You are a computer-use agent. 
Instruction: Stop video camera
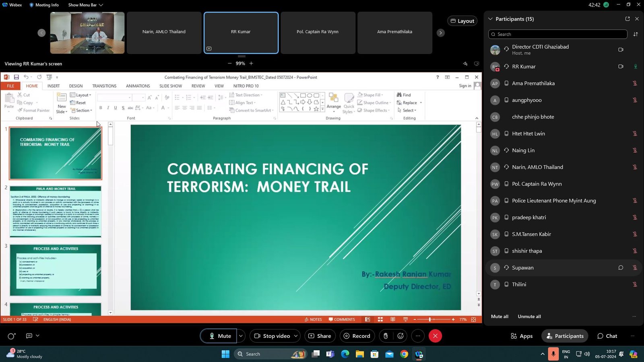[x=272, y=336]
